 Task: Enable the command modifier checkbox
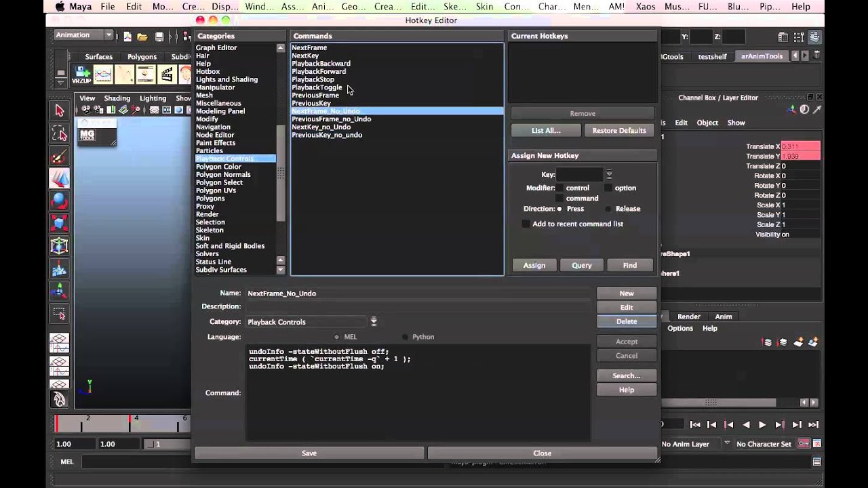pyautogui.click(x=559, y=198)
